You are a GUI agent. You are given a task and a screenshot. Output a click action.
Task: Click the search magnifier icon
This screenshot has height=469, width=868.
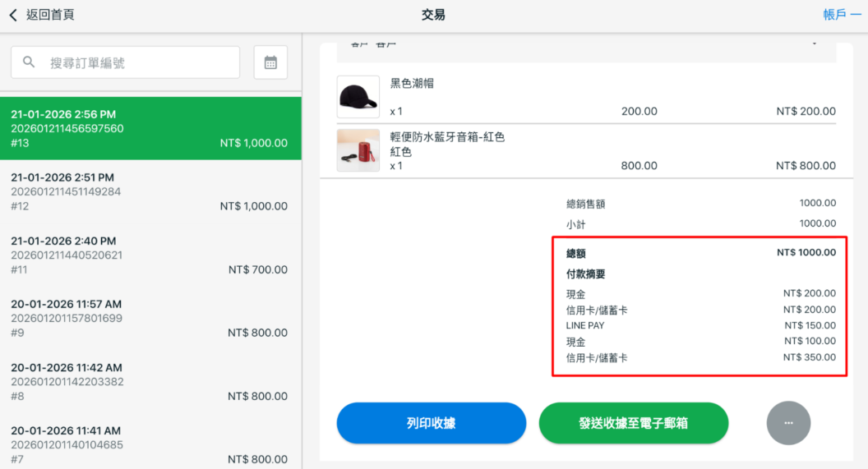[x=30, y=62]
